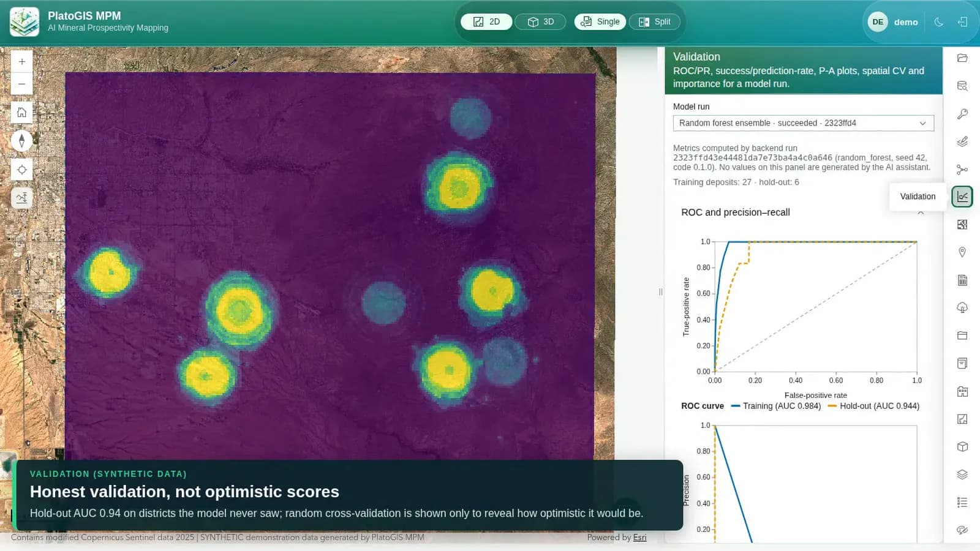Open the report document icon panel
Screen dimensions: 980x551
pyautogui.click(x=962, y=363)
